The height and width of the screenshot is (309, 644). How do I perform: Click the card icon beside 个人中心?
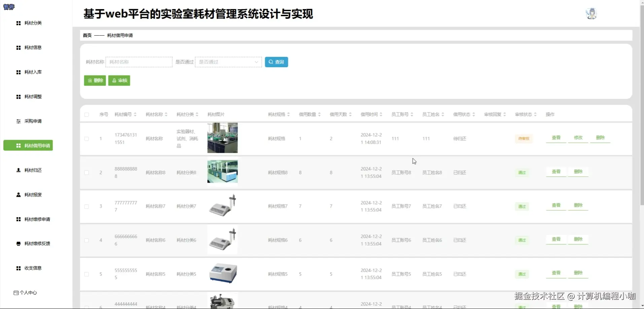tap(16, 293)
